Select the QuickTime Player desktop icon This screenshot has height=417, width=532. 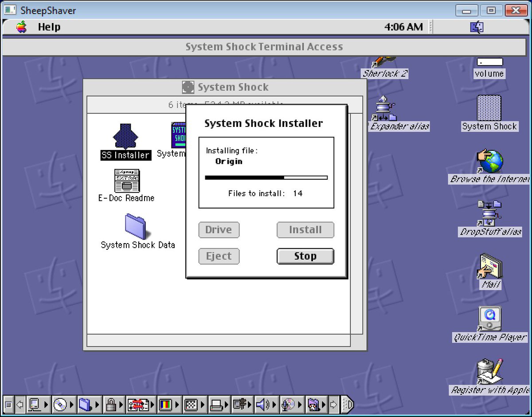point(489,319)
